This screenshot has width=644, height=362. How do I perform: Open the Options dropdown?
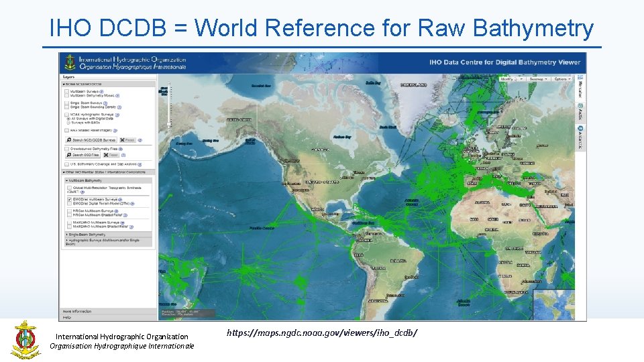coord(562,79)
